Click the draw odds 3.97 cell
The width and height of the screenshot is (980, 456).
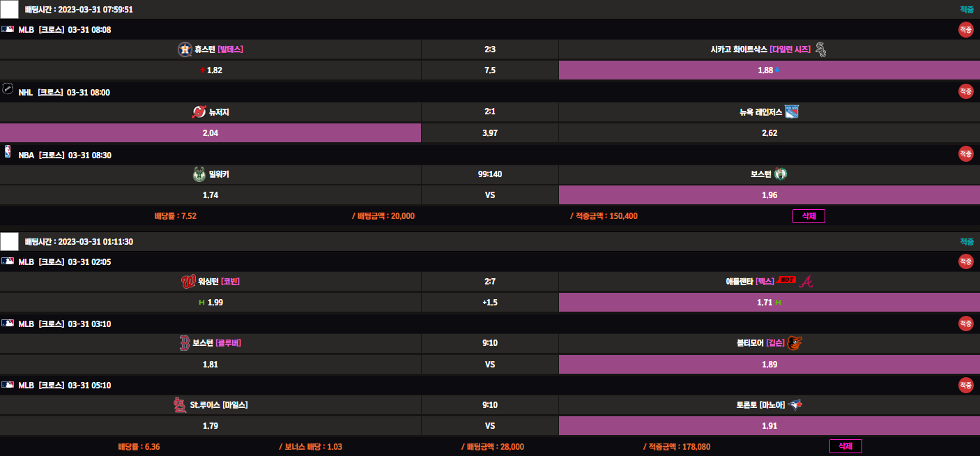(490, 133)
